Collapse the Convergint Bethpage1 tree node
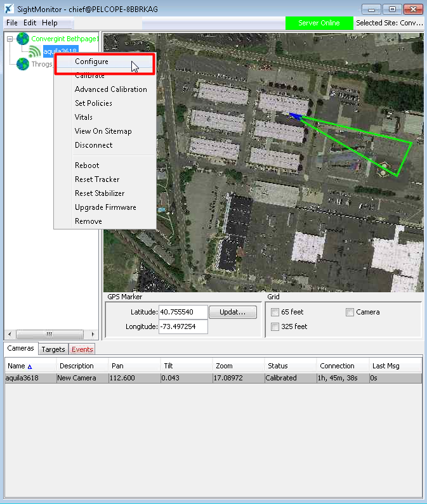Viewport: 427px width, 504px height. (x=10, y=39)
